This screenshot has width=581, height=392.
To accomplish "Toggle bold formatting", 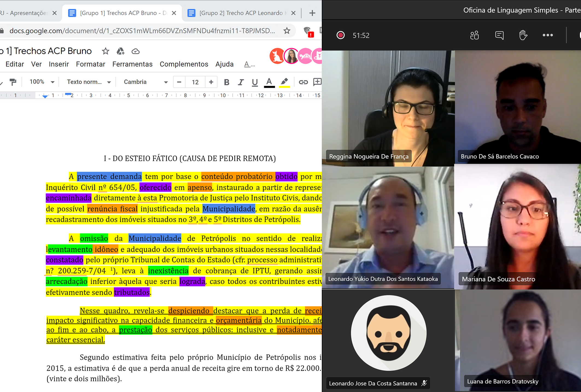I will pyautogui.click(x=226, y=82).
